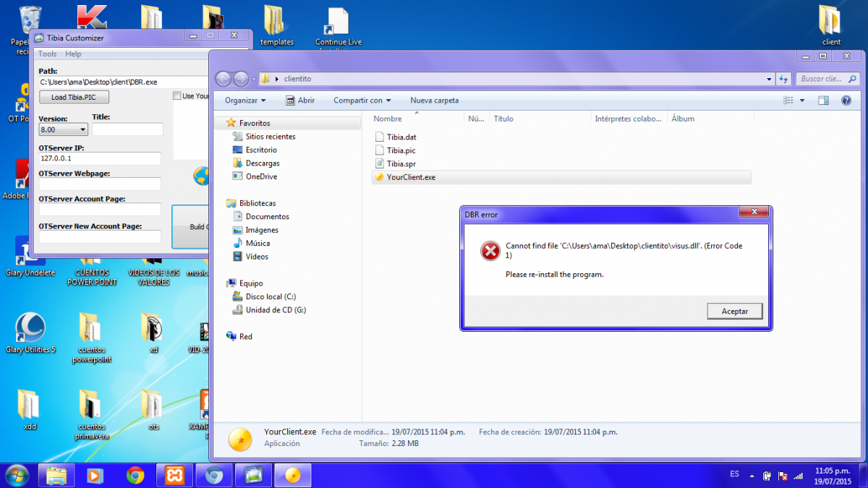Open the view options dropdown arrow
Screen dimensions: 868x488
801,100
